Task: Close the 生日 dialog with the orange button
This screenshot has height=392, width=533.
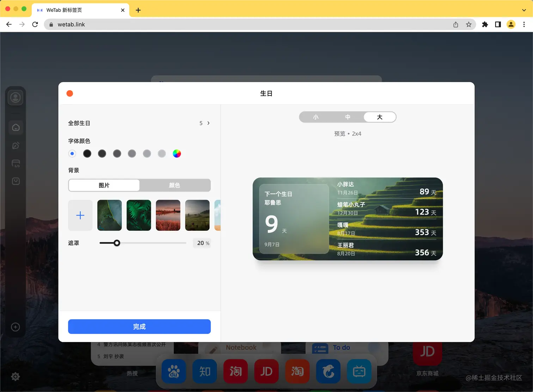Action: tap(70, 93)
